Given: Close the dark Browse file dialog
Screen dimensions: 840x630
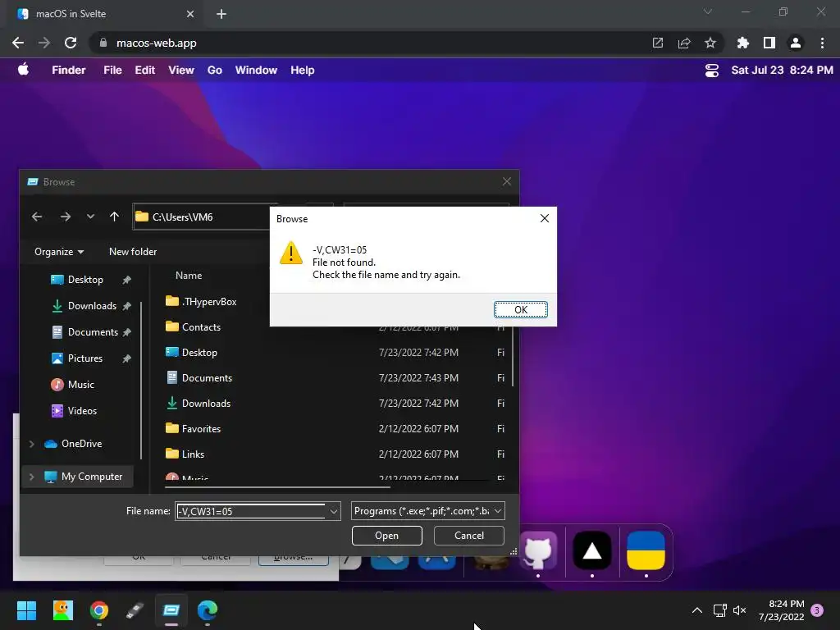Looking at the screenshot, I should [x=507, y=181].
